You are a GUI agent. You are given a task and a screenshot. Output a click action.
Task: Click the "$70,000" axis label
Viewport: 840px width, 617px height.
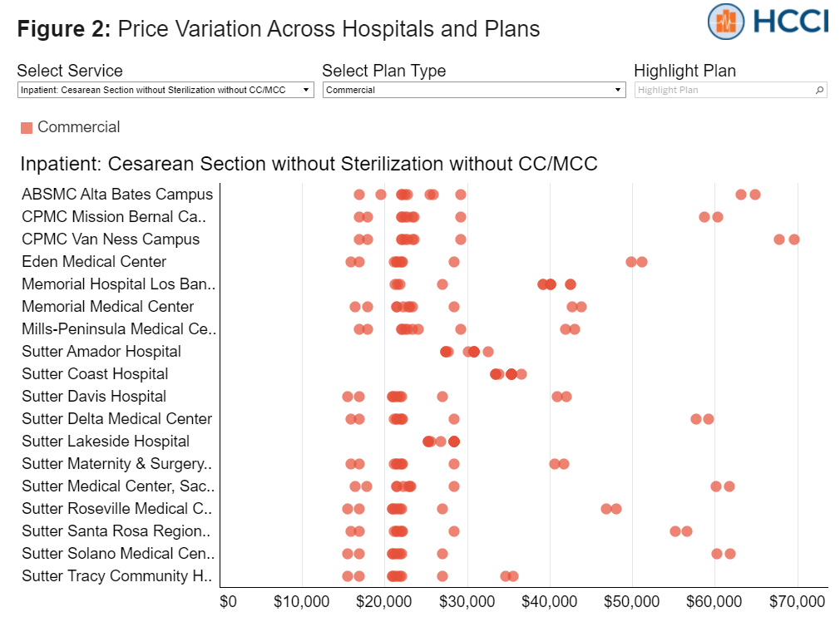point(798,601)
